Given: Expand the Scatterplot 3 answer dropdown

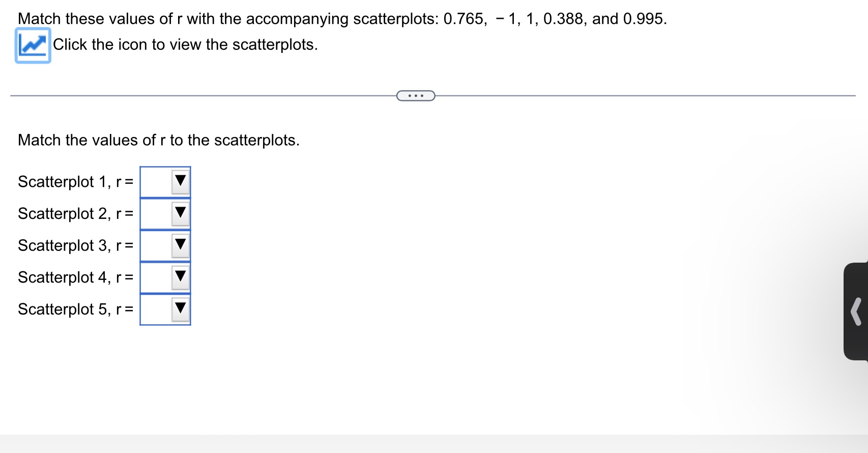Looking at the screenshot, I should click(180, 246).
